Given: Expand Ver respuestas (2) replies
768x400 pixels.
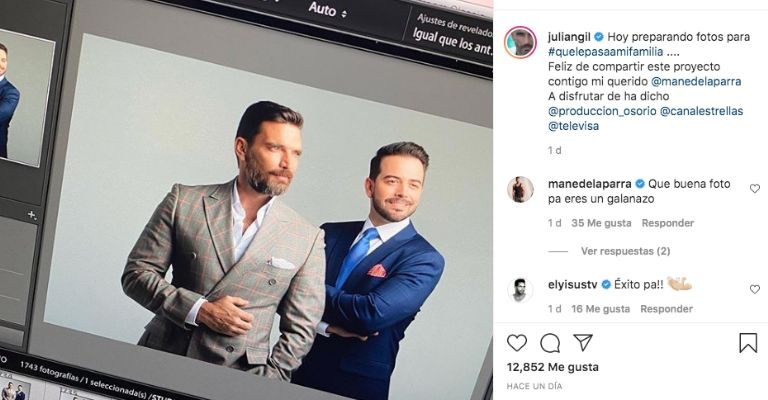Looking at the screenshot, I should click(625, 251).
